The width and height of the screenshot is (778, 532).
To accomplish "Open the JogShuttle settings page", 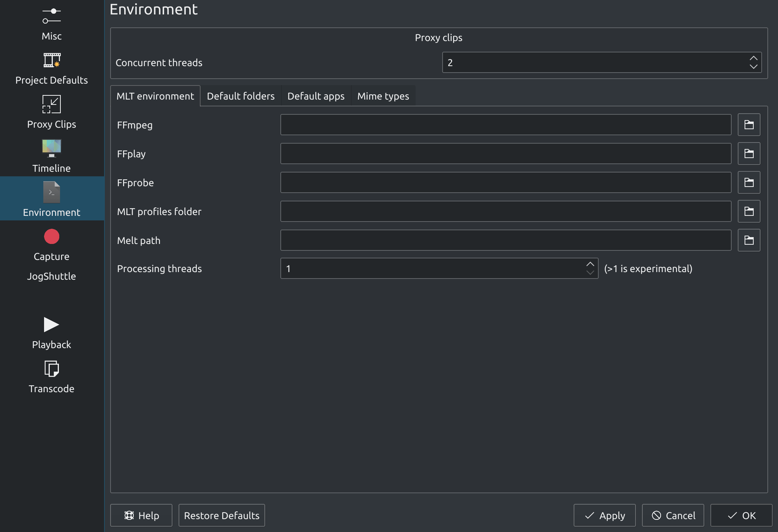I will pos(52,276).
